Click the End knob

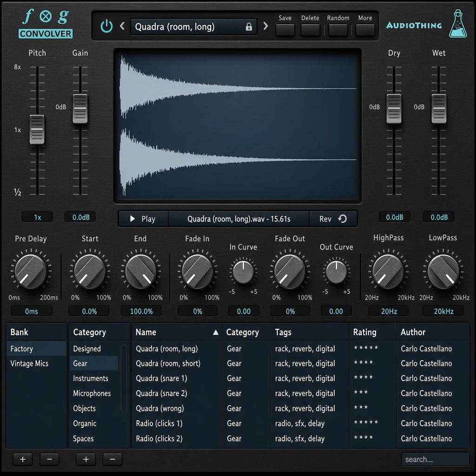coord(141,271)
